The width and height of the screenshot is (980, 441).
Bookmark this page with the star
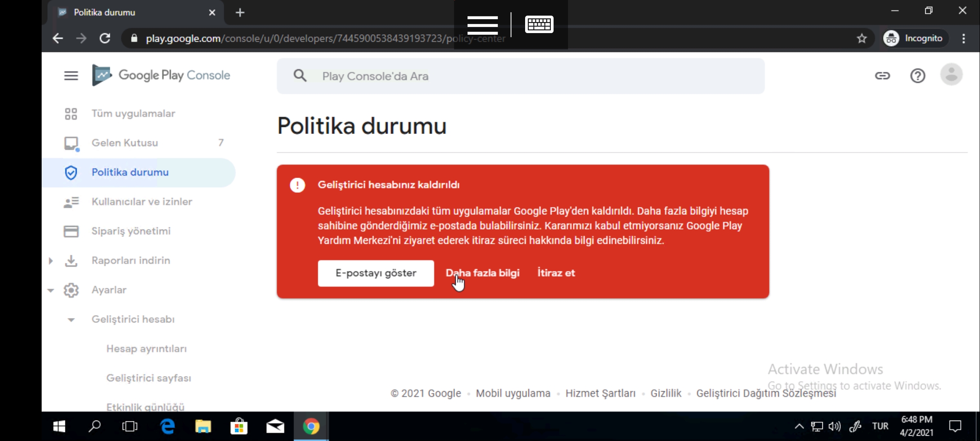coord(862,38)
